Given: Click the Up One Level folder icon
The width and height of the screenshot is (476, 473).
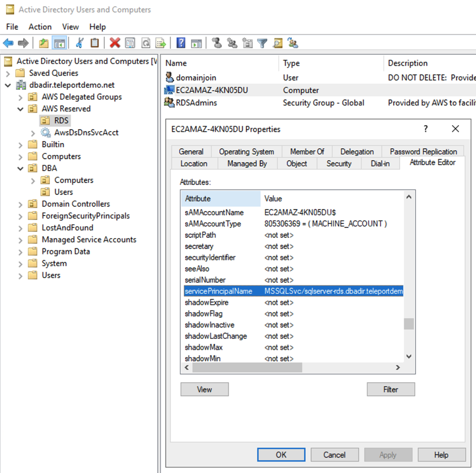Looking at the screenshot, I should (44, 43).
